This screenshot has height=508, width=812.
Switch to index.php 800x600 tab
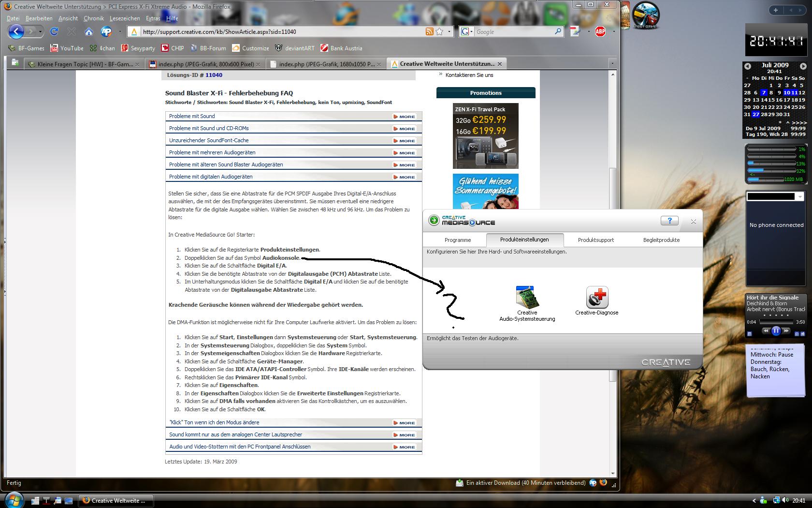pos(205,64)
